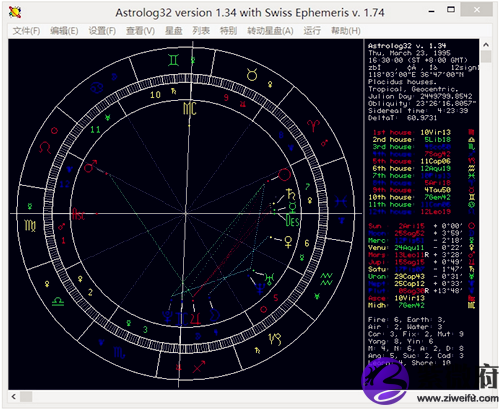The width and height of the screenshot is (500, 410).
Task: Open the 文件(F) menu
Action: click(26, 31)
